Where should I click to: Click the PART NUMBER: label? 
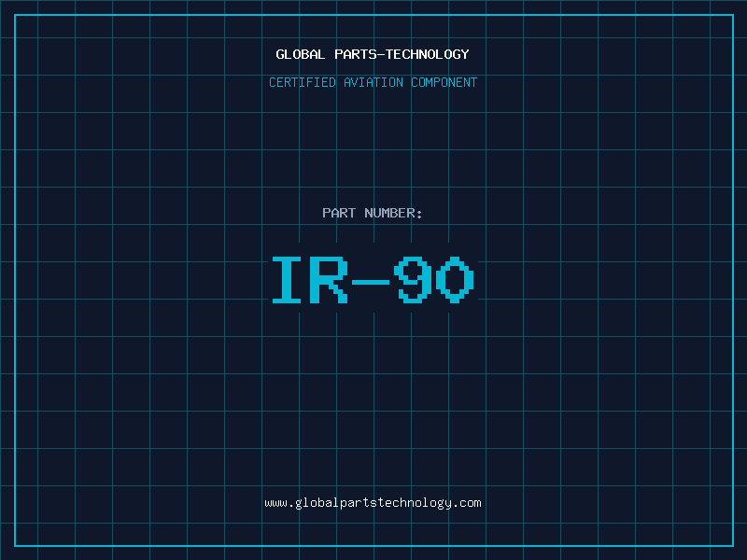[x=373, y=213]
